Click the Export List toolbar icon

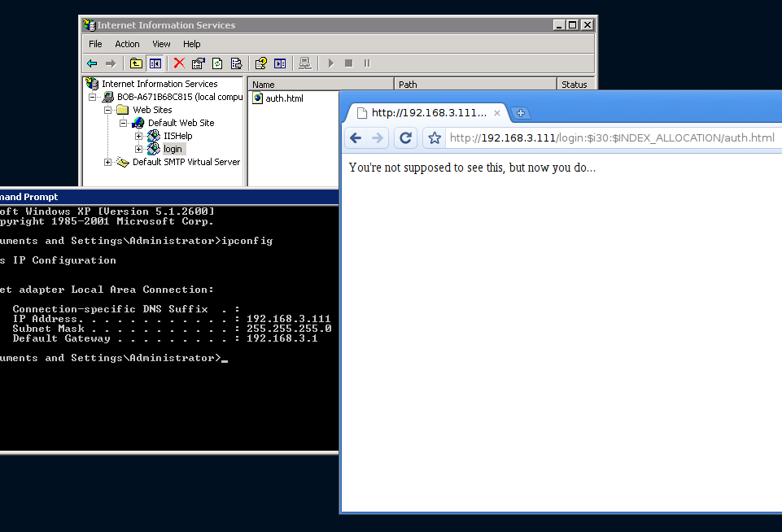coord(236,63)
